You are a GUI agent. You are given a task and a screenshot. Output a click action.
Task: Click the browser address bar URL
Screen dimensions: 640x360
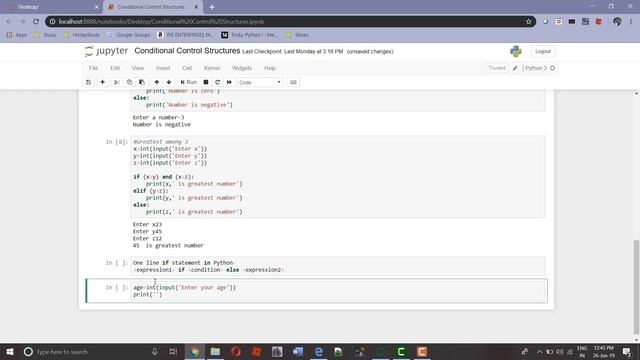(161, 22)
